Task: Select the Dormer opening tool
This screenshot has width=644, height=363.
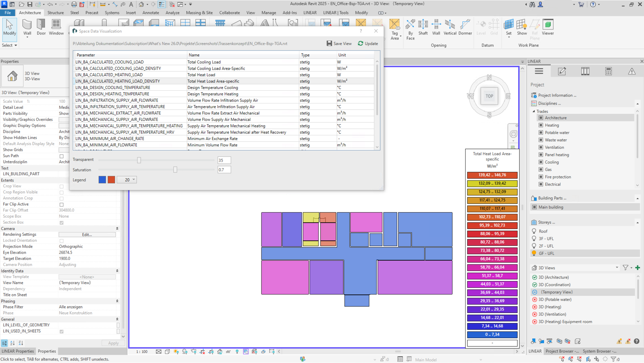Action: (x=465, y=27)
